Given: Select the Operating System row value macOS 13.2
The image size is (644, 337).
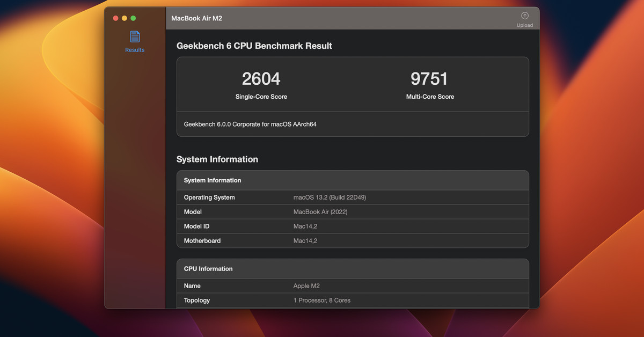Looking at the screenshot, I should pyautogui.click(x=330, y=197).
